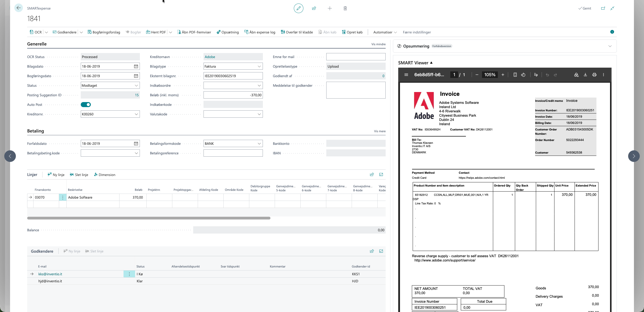644x312 pixels.
Task: Go back with the arrow button
Action: (19, 8)
